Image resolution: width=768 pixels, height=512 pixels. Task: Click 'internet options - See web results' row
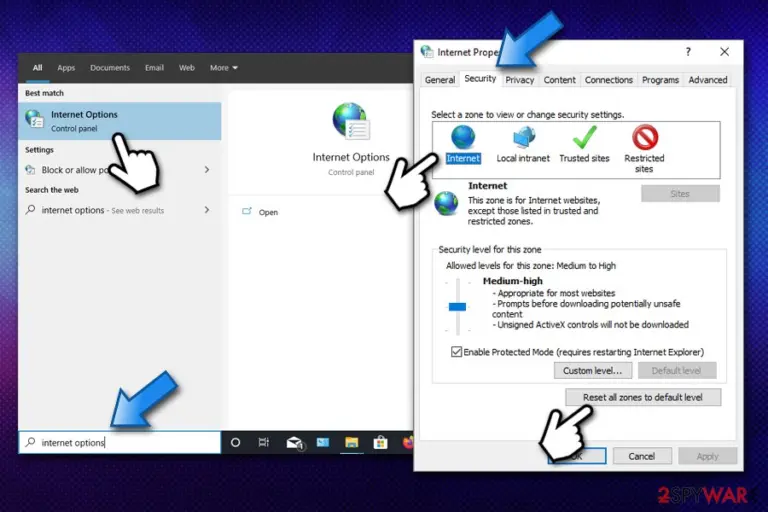[118, 210]
